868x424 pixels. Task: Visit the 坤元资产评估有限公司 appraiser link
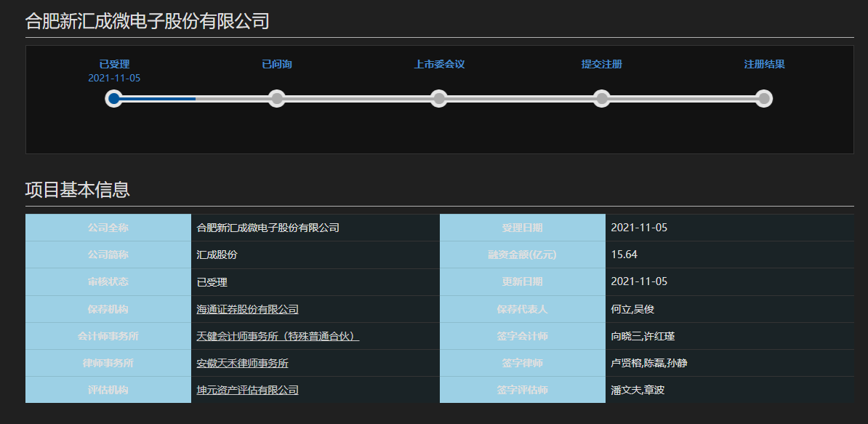click(x=247, y=390)
